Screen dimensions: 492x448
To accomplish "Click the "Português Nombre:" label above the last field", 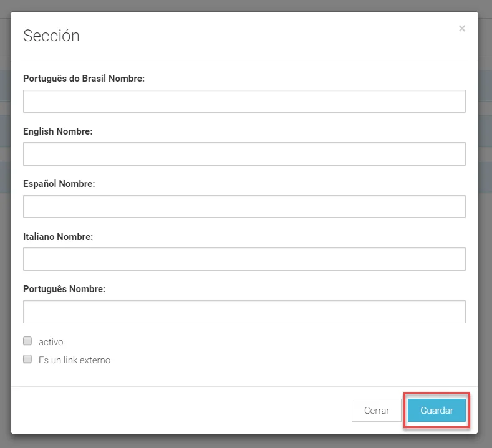I will 64,289.
